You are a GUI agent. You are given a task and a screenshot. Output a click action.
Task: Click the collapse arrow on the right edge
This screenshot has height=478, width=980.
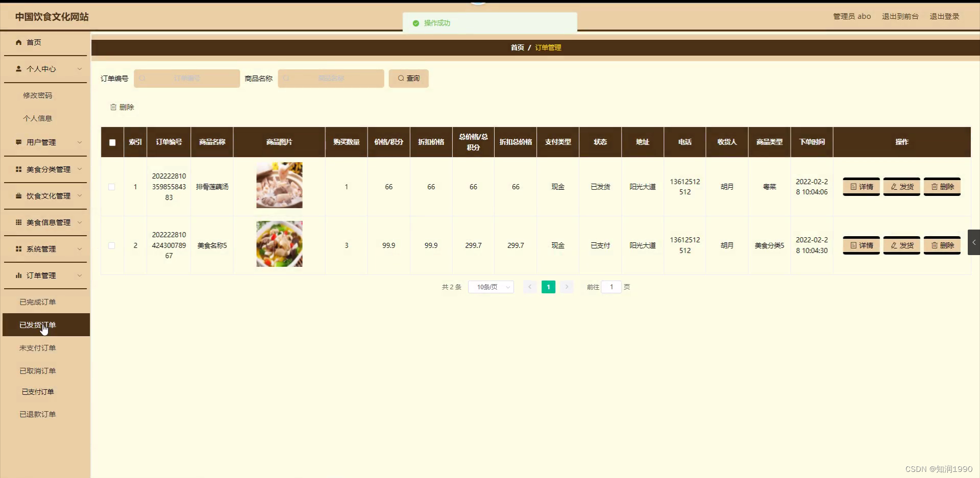[974, 243]
